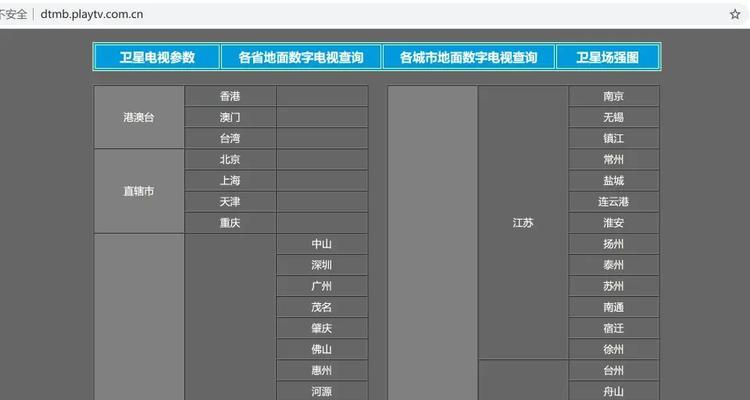
Task: Click the address bar URL dtmb.playtv.com.cn
Action: point(92,14)
